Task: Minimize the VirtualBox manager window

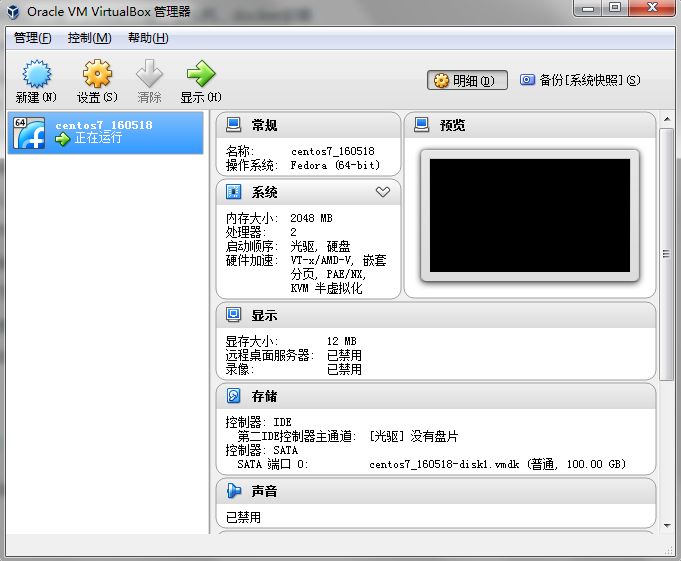Action: click(x=588, y=8)
